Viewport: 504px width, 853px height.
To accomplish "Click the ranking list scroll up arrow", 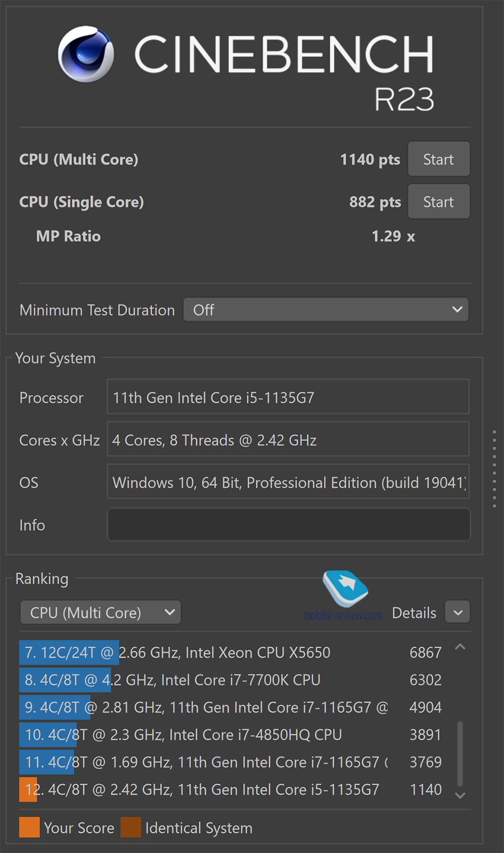I will [x=460, y=647].
